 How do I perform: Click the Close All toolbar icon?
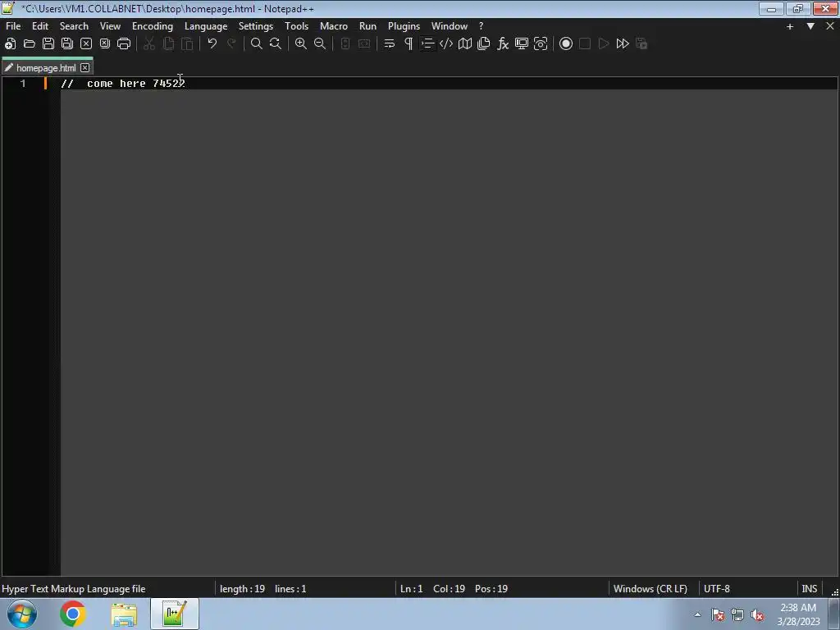tap(105, 44)
